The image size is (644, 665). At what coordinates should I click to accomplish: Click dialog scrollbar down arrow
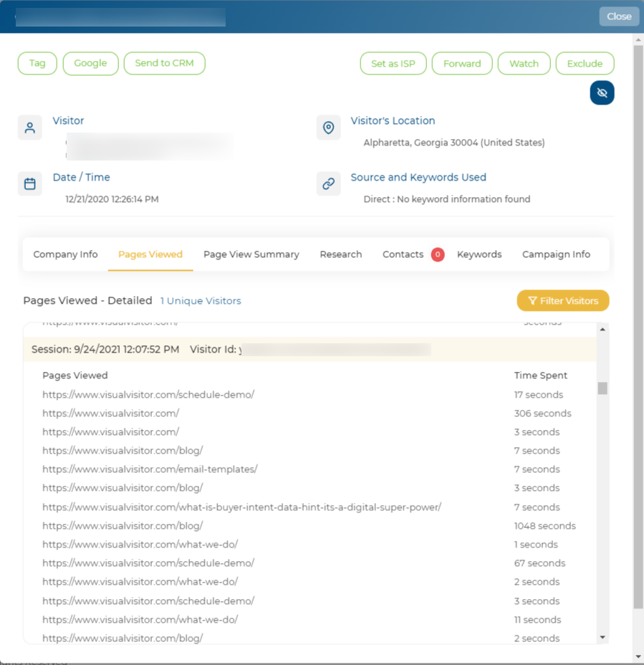[638, 657]
